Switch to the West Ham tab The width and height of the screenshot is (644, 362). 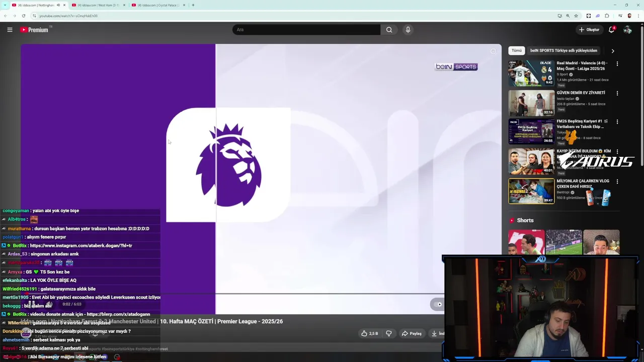98,5
